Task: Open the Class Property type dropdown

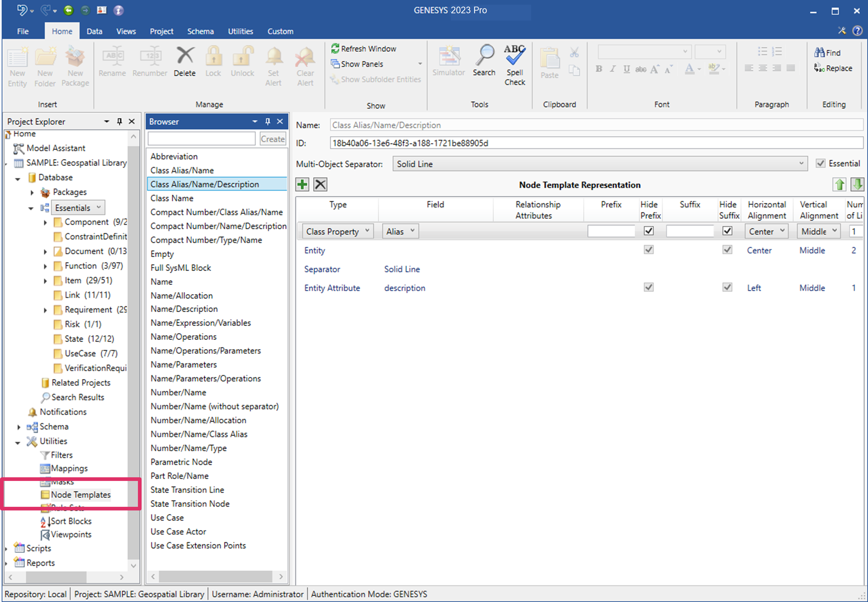Action: click(x=338, y=231)
